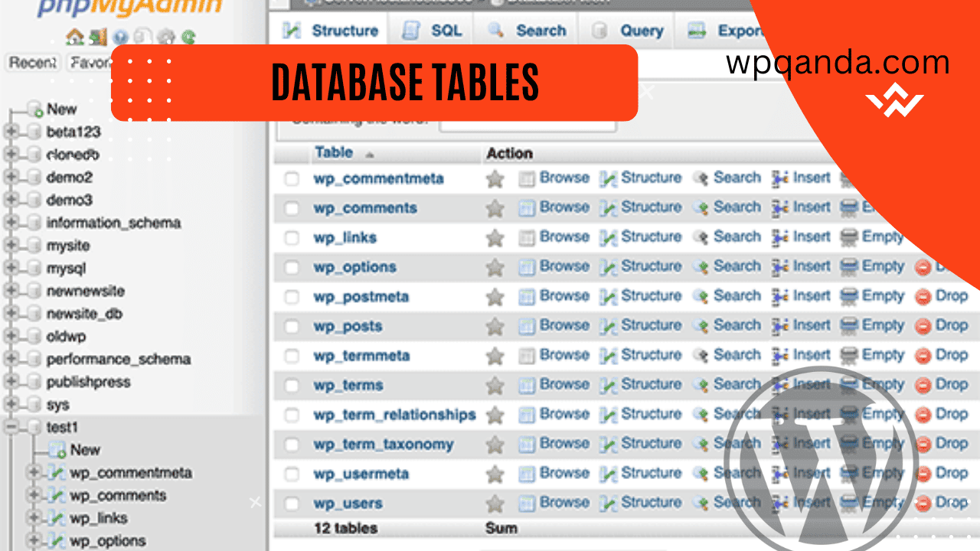
Task: Favorite wp_comments using its star
Action: pyautogui.click(x=494, y=207)
